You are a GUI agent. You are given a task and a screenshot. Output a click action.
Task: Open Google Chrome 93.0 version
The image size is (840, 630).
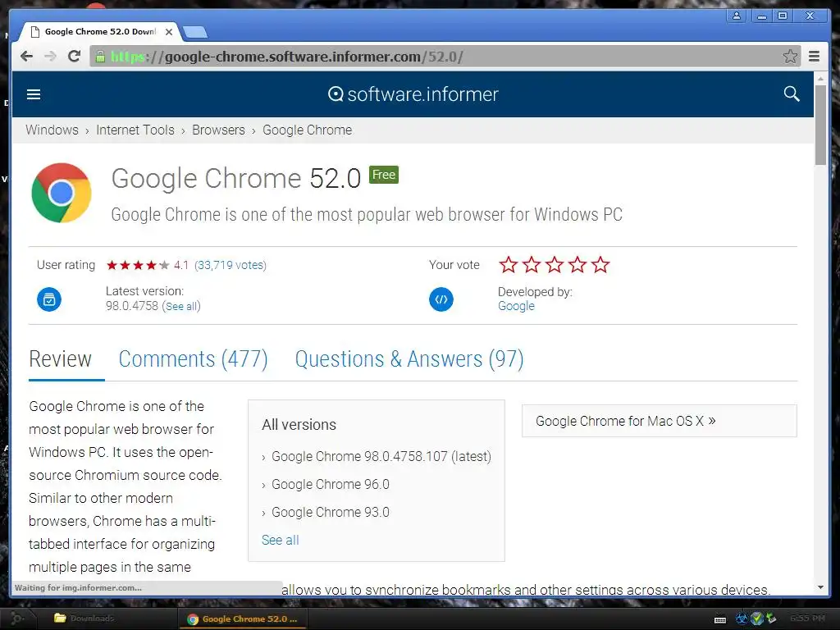click(330, 512)
